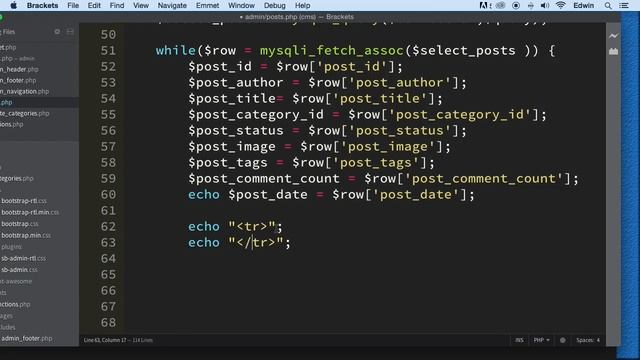The image size is (640, 360).
Task: Open the Window menu
Action: 241,5
